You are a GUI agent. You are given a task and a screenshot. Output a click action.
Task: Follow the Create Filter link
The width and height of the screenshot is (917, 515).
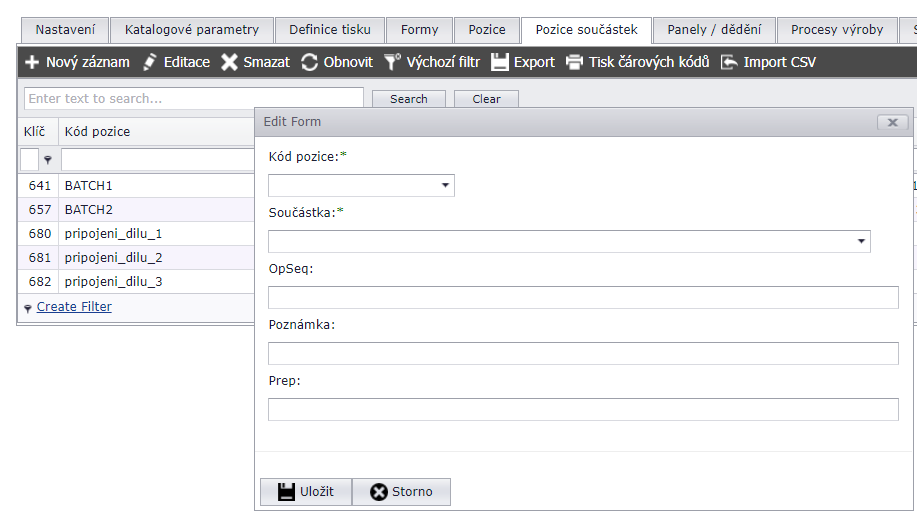coord(74,307)
